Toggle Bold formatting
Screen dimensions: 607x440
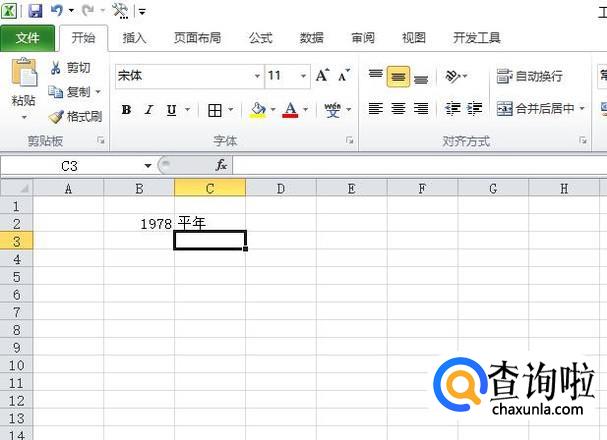pos(126,110)
